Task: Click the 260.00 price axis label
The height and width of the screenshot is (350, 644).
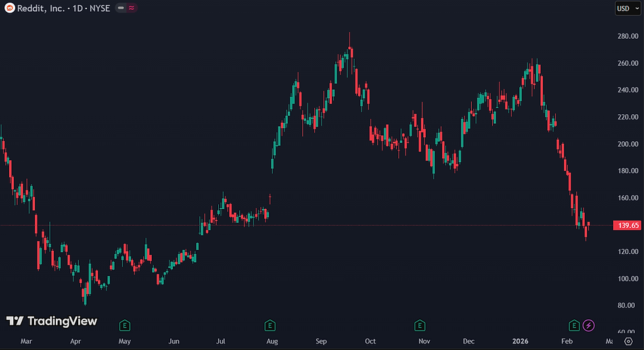Action: pos(628,63)
